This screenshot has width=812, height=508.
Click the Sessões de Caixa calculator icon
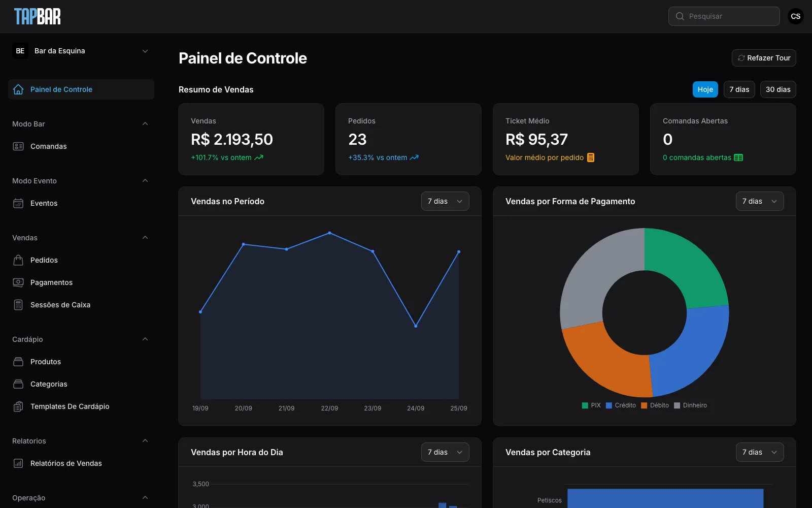(x=18, y=305)
